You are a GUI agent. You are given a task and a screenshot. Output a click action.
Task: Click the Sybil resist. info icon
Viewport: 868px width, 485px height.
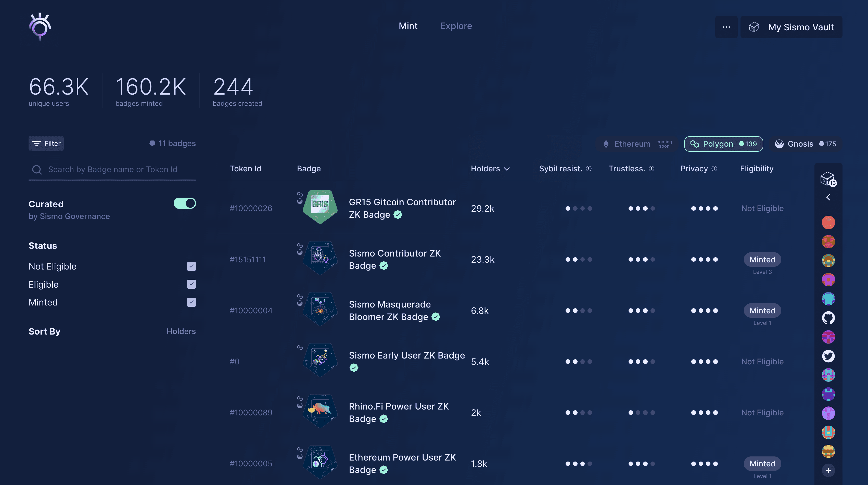click(x=588, y=169)
